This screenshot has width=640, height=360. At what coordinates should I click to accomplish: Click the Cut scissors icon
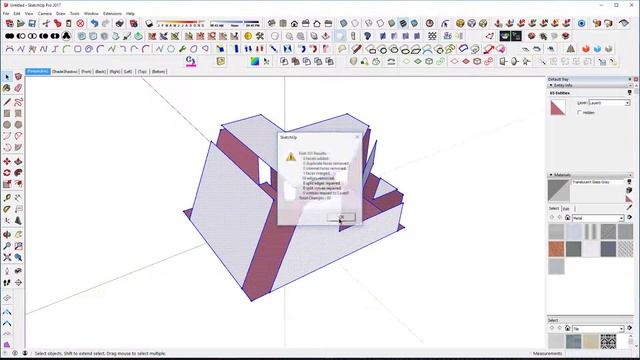[46, 23]
